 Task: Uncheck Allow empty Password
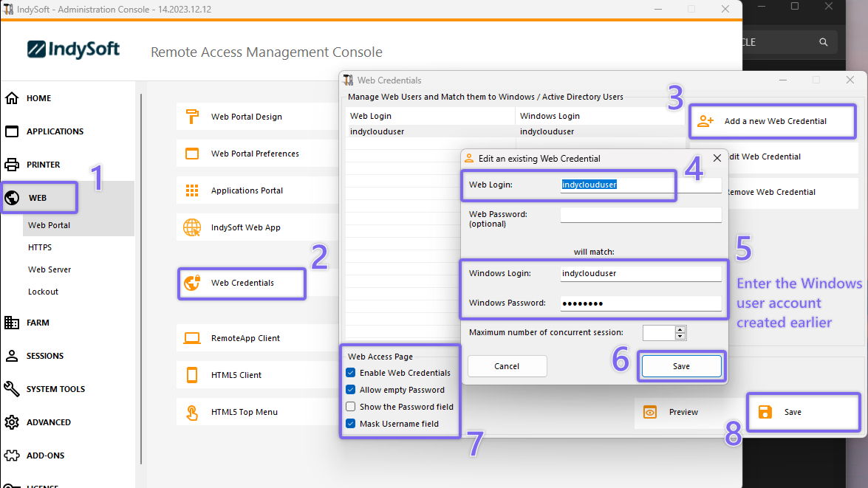(350, 390)
